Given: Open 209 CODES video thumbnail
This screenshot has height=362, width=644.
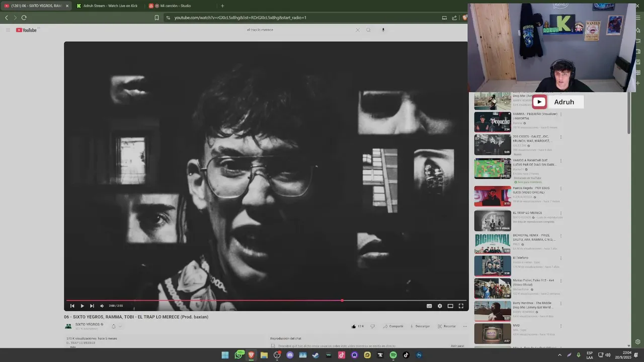Looking at the screenshot, I should [x=493, y=145].
